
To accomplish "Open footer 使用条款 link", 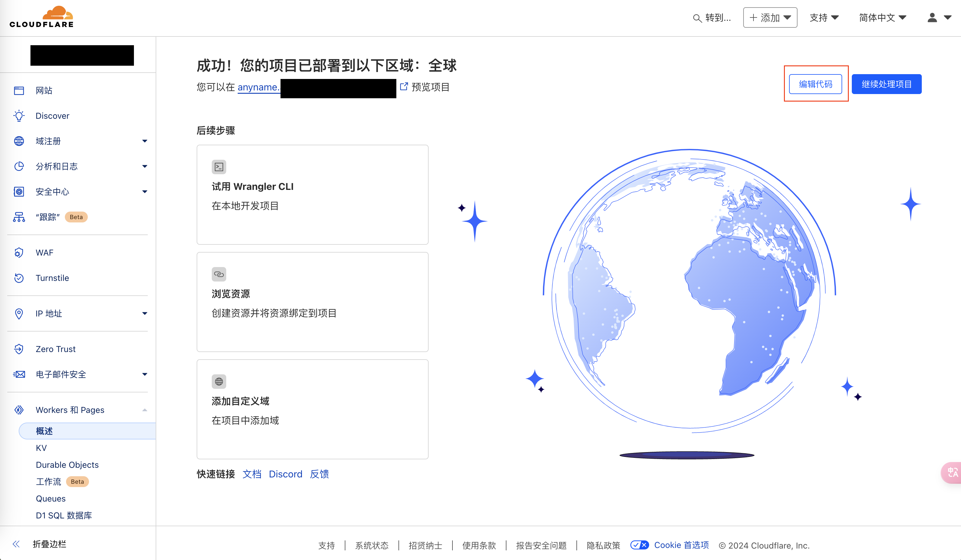I will (479, 546).
